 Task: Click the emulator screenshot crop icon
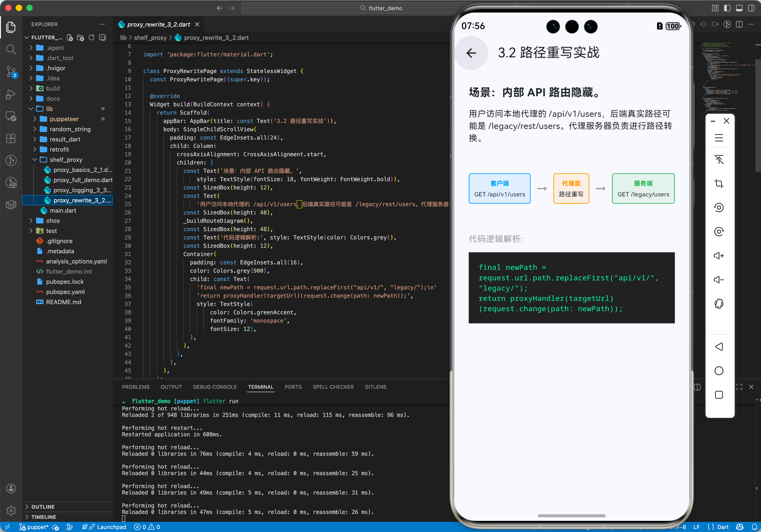click(x=718, y=183)
